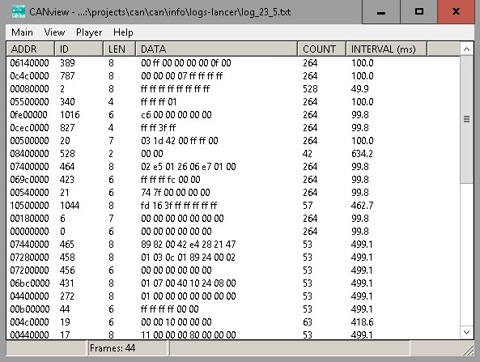Click ID value 389
Viewport: 480px width, 362px height.
pos(67,63)
